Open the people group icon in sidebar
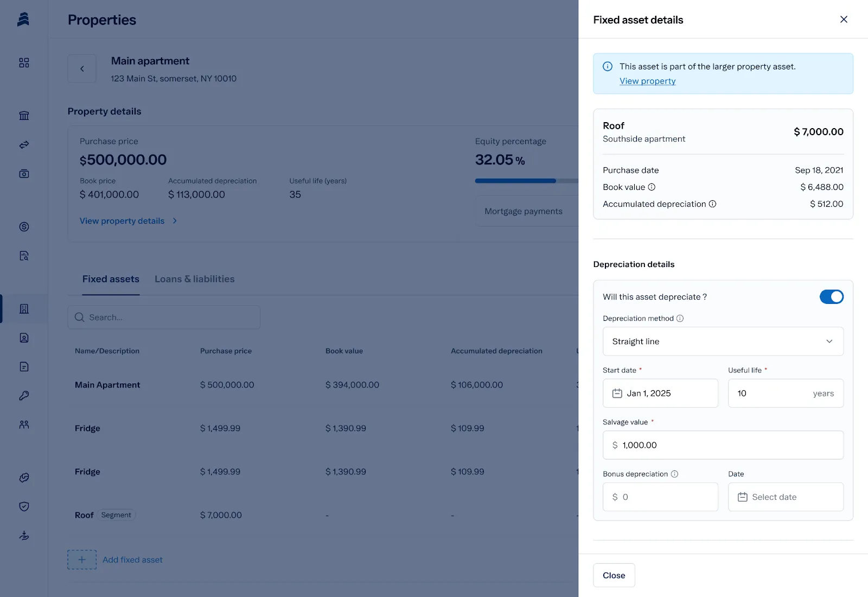This screenshot has height=597, width=868. click(x=24, y=424)
